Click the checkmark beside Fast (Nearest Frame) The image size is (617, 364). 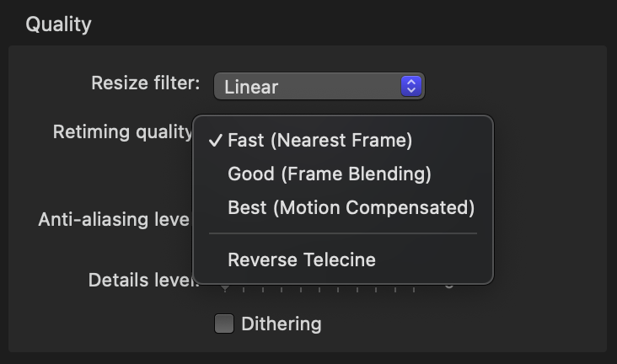click(x=214, y=141)
